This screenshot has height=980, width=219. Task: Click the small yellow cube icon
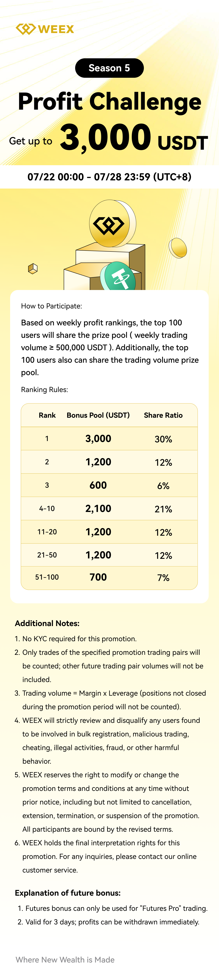33,269
